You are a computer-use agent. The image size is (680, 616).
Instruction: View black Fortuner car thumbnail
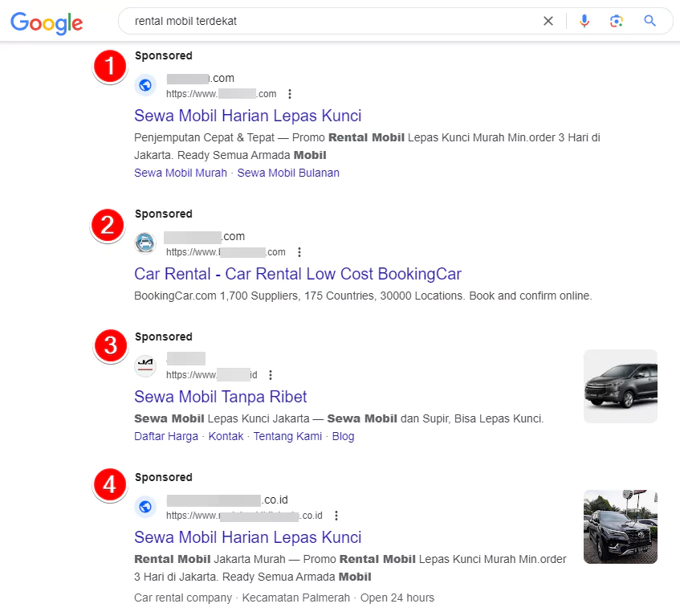click(x=620, y=527)
